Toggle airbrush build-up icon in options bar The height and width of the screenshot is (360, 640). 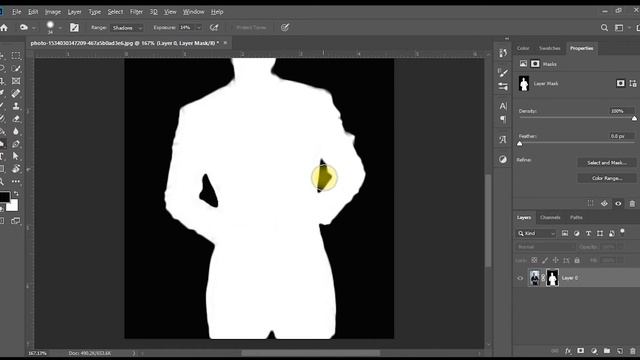[x=214, y=27]
